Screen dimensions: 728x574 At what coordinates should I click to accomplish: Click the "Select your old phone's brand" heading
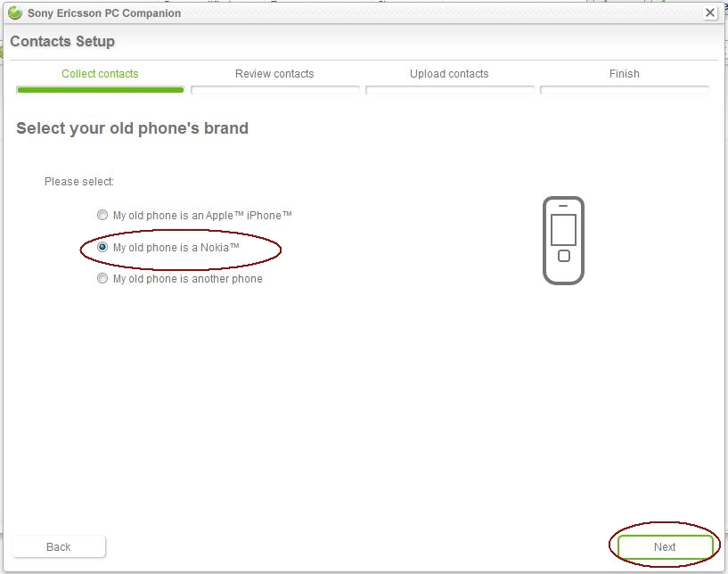pyautogui.click(x=132, y=128)
